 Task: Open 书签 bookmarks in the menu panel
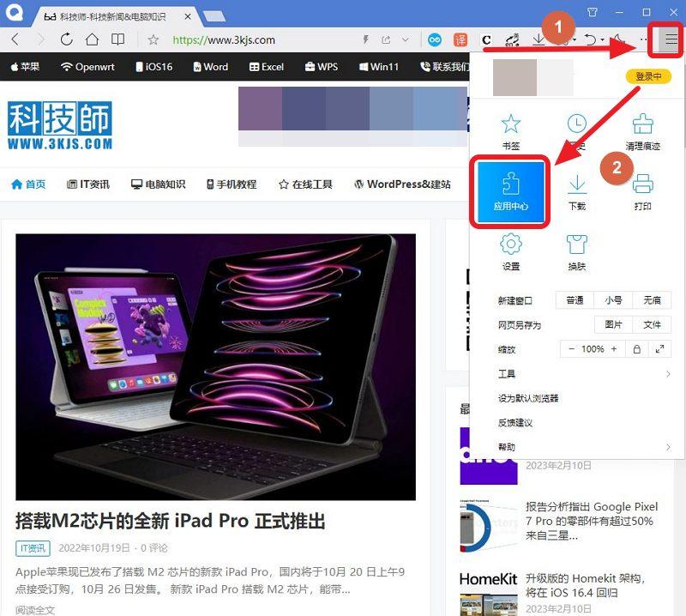(510, 132)
